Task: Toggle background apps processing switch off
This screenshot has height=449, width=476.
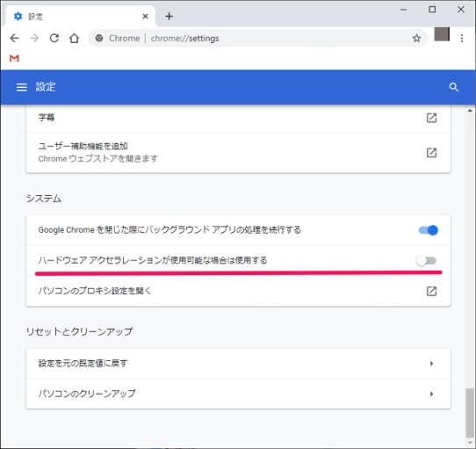Action: pos(428,230)
